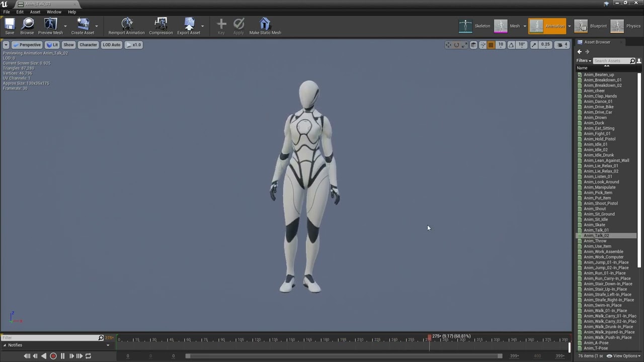Switch to Blueprint editor mode
This screenshot has width=644, height=362.
coord(591,26)
